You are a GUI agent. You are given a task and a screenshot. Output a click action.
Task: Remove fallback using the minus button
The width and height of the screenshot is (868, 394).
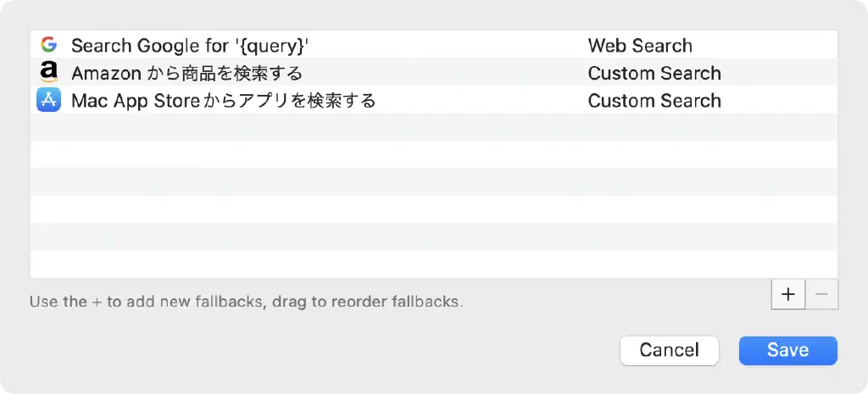(x=821, y=294)
